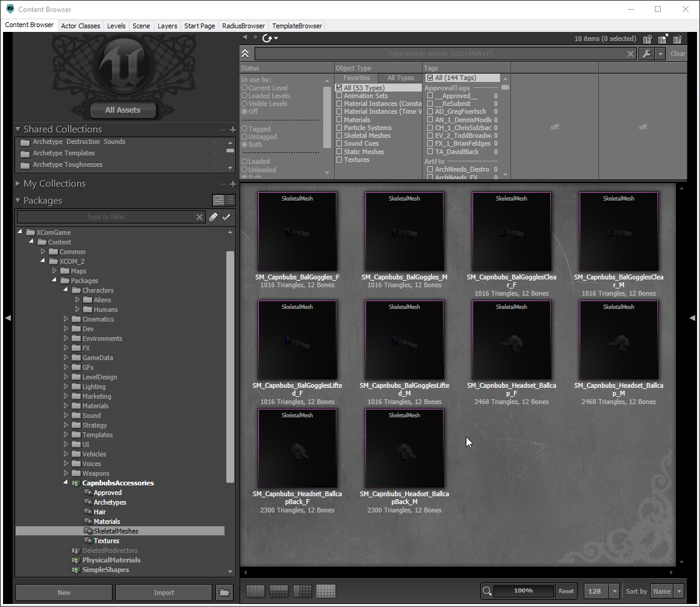Select Loaded Levels radio button

coord(244,96)
